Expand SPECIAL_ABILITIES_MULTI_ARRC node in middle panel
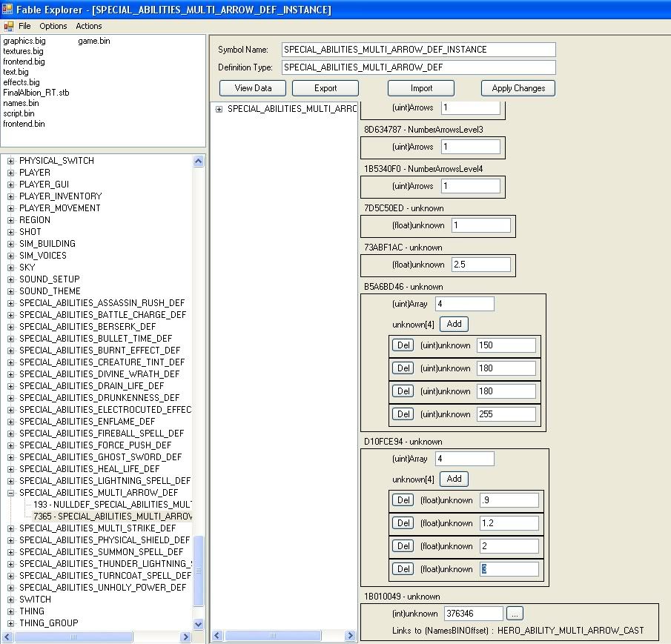671x644 pixels. 219,109
